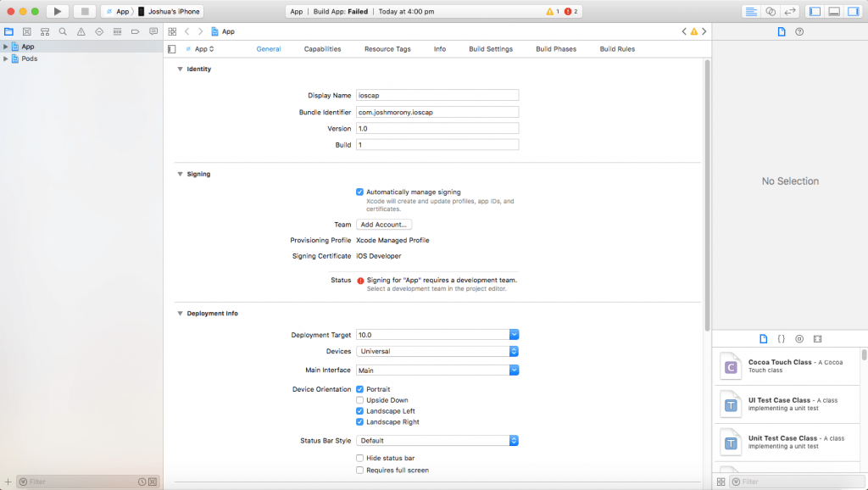Viewport: 868px width, 490px height.
Task: Collapse the Deployment Info section
Action: [180, 314]
